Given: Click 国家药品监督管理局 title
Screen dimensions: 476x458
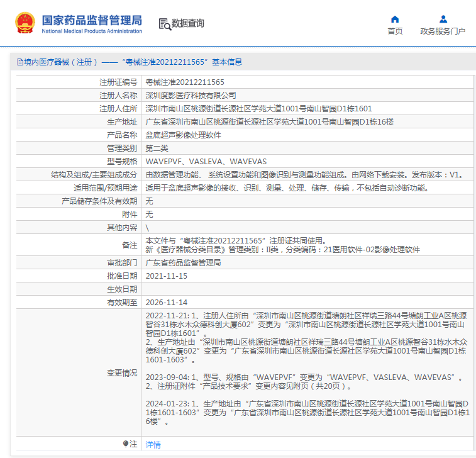Looking at the screenshot, I should (92, 20).
